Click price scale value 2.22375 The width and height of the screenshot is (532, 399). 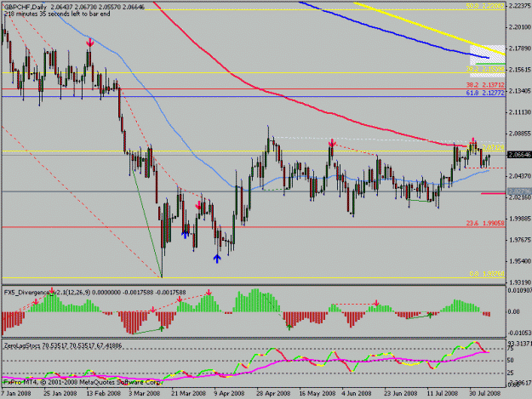click(520, 5)
